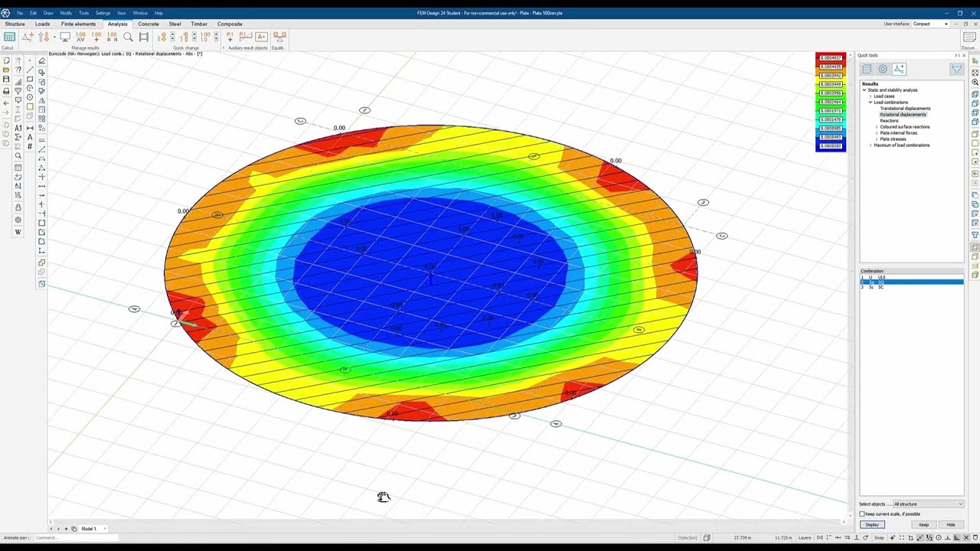
Task: Switch to the Structure tab
Action: click(15, 24)
